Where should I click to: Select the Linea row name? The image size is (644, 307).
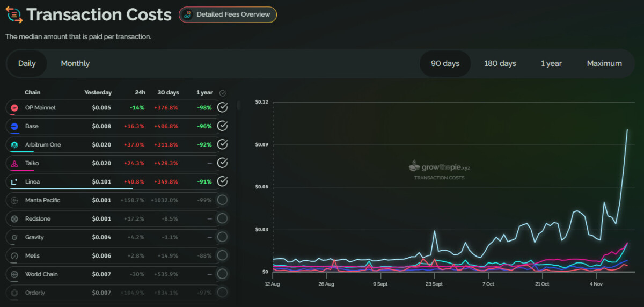coord(32,182)
